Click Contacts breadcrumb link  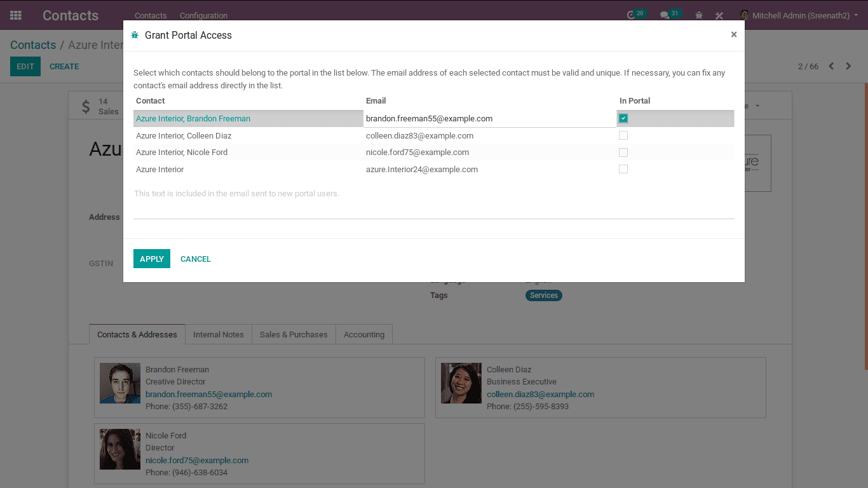[33, 45]
